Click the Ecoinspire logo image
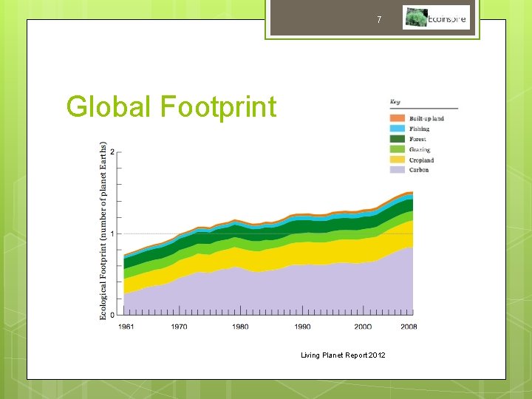 click(x=436, y=18)
